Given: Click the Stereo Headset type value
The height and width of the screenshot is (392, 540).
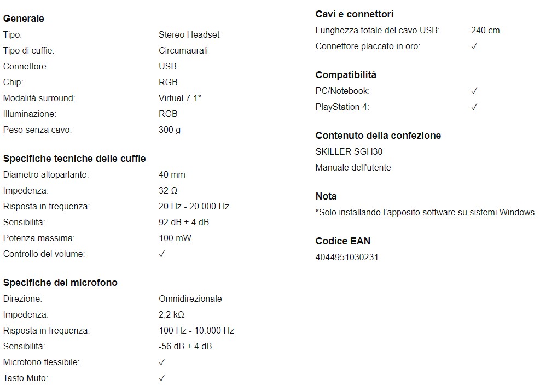Looking at the screenshot, I should (189, 35).
